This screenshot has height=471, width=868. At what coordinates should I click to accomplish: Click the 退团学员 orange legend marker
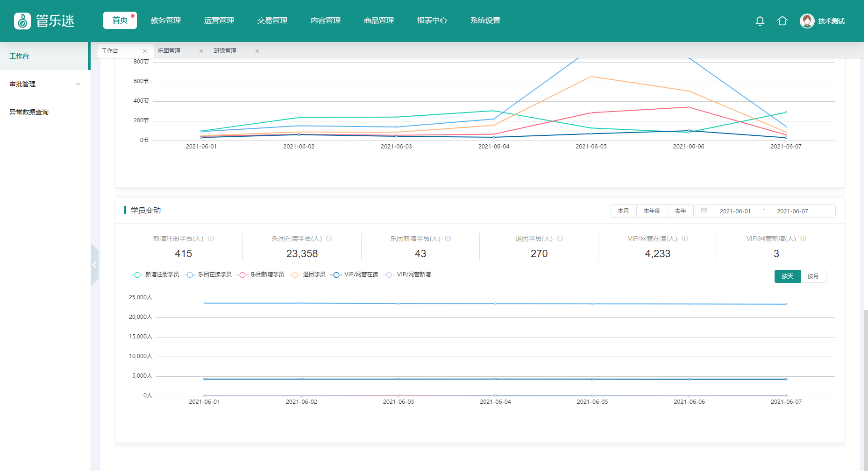(295, 275)
